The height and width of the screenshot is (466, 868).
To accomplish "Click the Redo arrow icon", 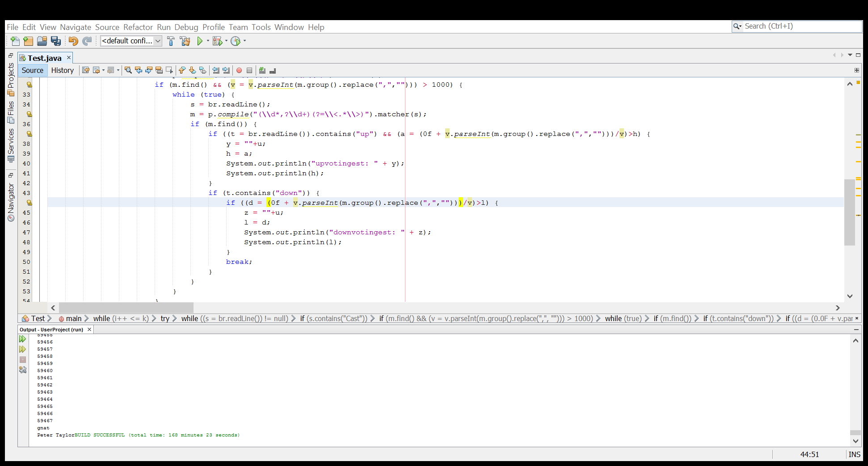I will [x=87, y=41].
